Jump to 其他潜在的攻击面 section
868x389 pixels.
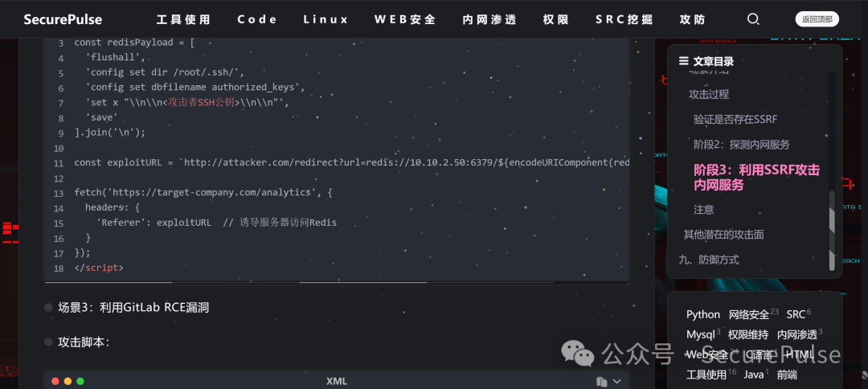pyautogui.click(x=723, y=235)
